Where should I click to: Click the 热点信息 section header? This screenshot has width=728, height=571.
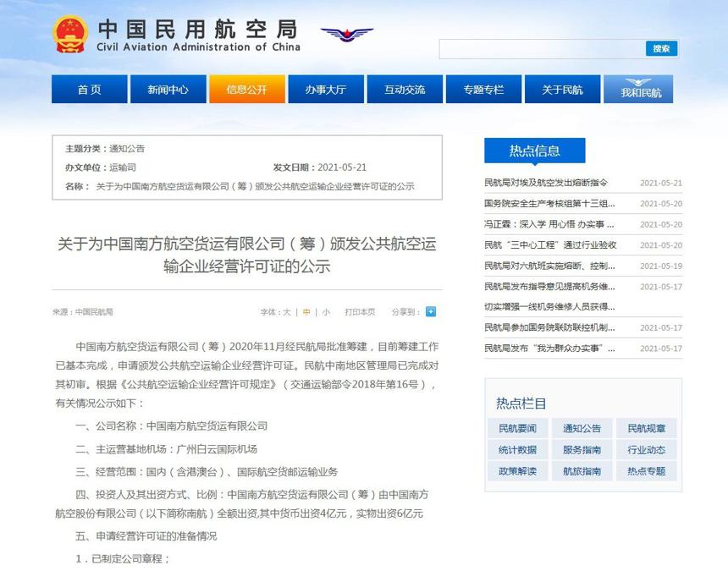[534, 151]
